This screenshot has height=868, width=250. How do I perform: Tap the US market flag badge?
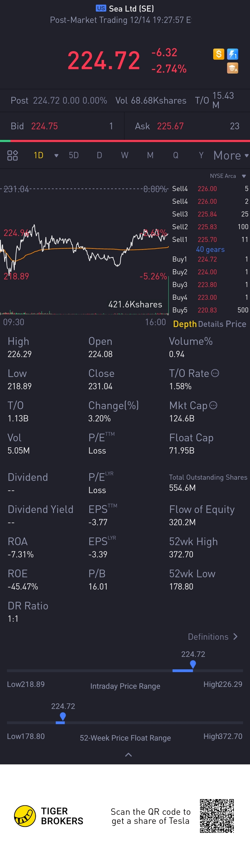[x=101, y=8]
